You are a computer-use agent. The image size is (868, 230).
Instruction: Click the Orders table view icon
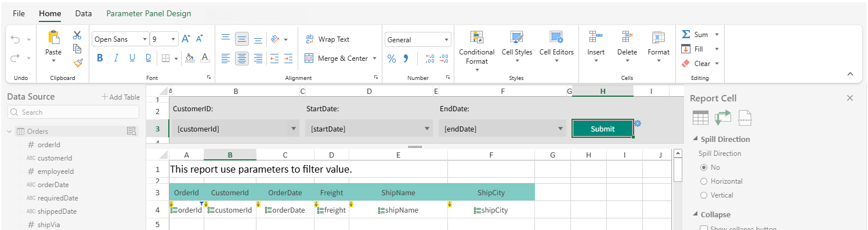click(132, 132)
